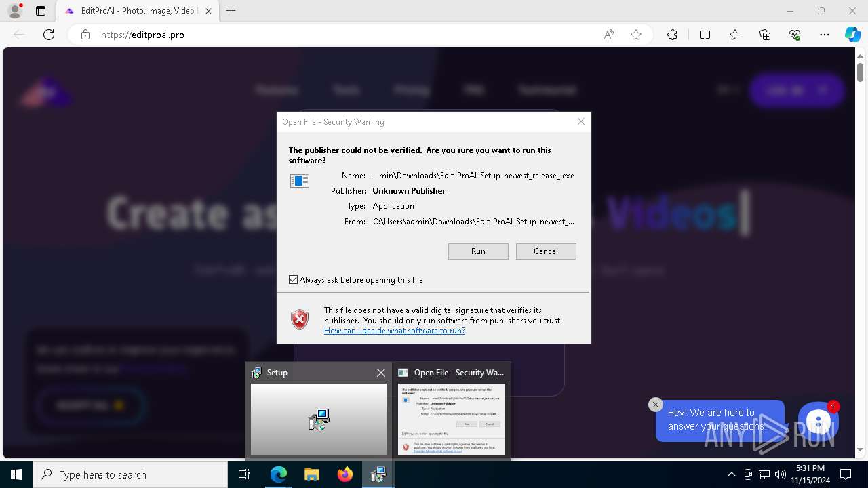Open the Windows Start menu
868x488 pixels.
point(16,475)
